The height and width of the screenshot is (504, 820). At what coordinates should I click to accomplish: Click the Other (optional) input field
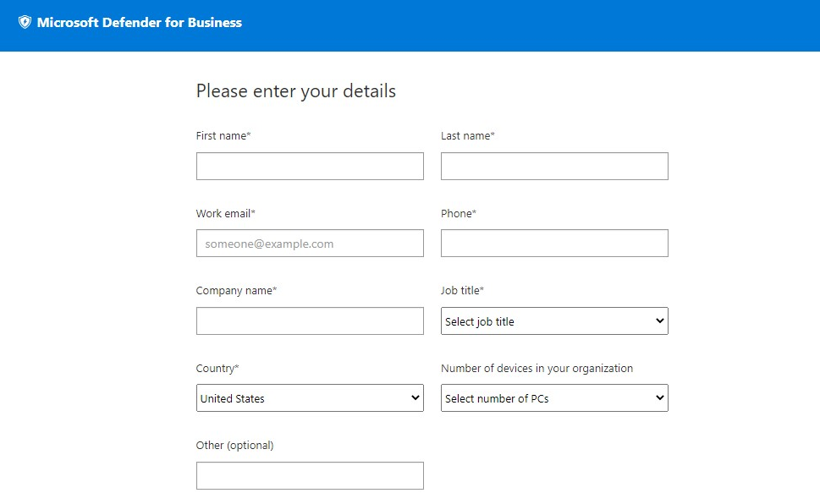(x=310, y=476)
